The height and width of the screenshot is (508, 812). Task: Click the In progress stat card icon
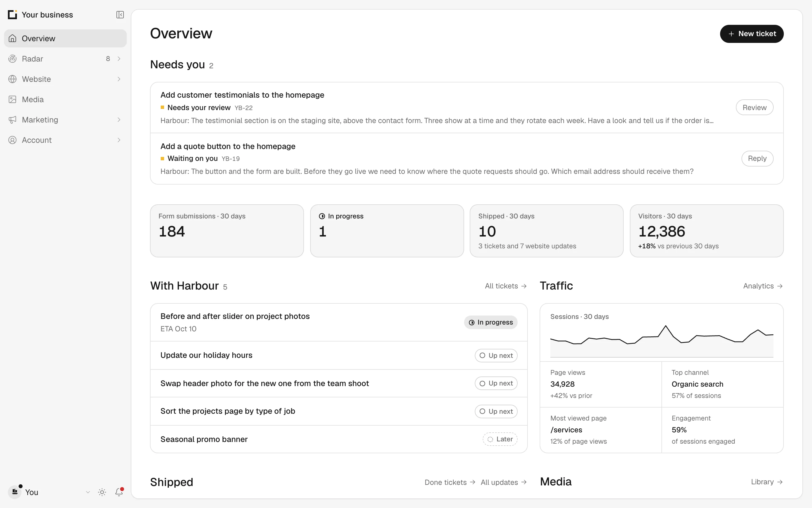(322, 216)
